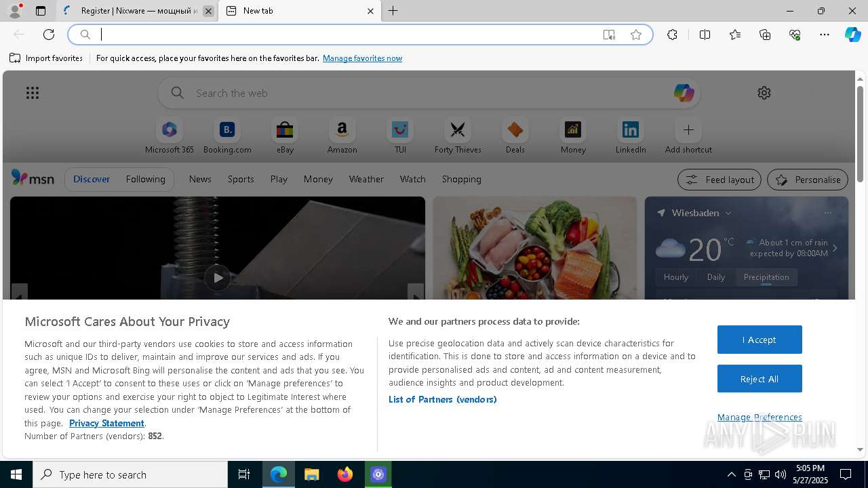Play the featured video
Viewport: 868px width, 488px height.
pos(218,277)
